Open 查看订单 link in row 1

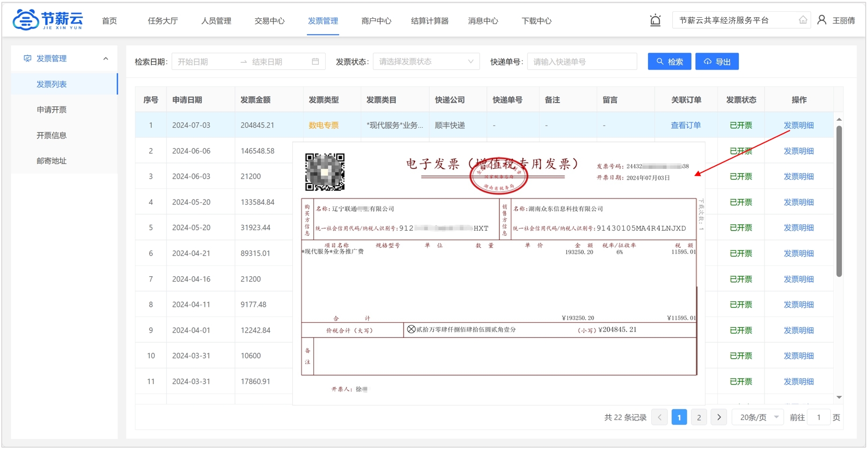[x=686, y=126]
